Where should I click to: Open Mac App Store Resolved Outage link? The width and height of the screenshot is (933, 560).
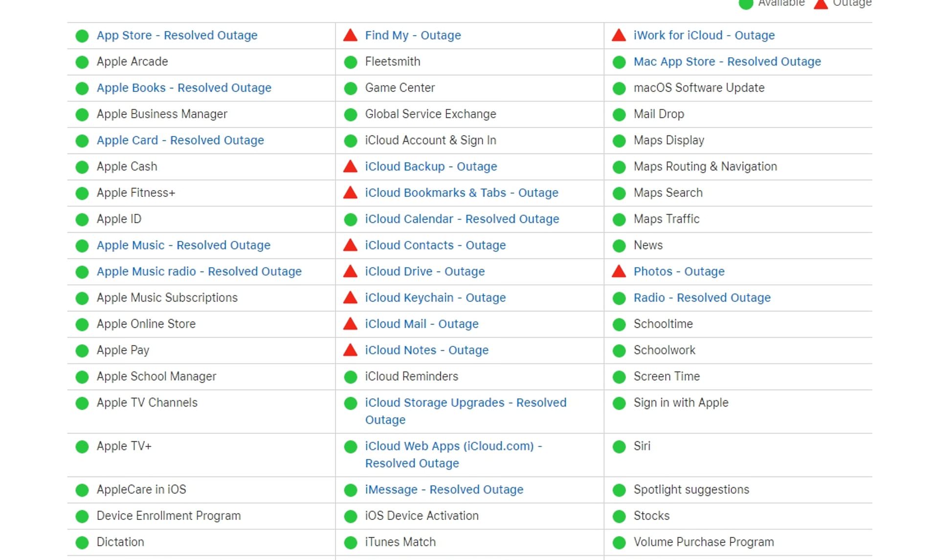coord(727,62)
